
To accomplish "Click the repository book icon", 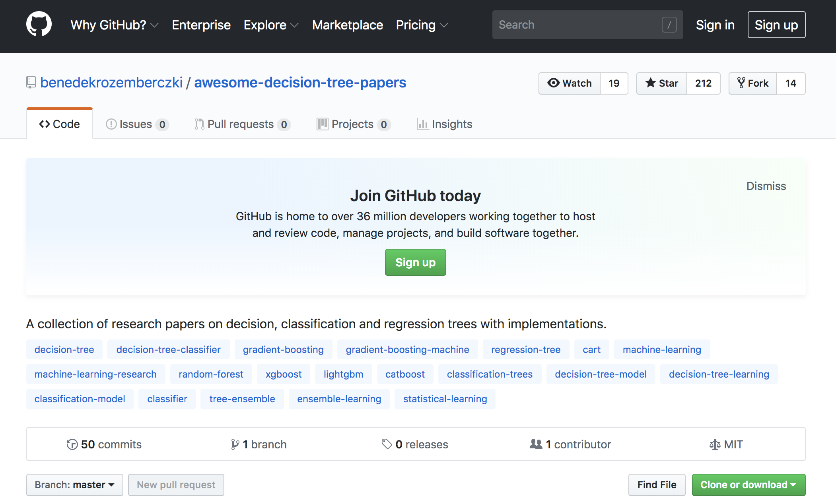I will click(31, 82).
